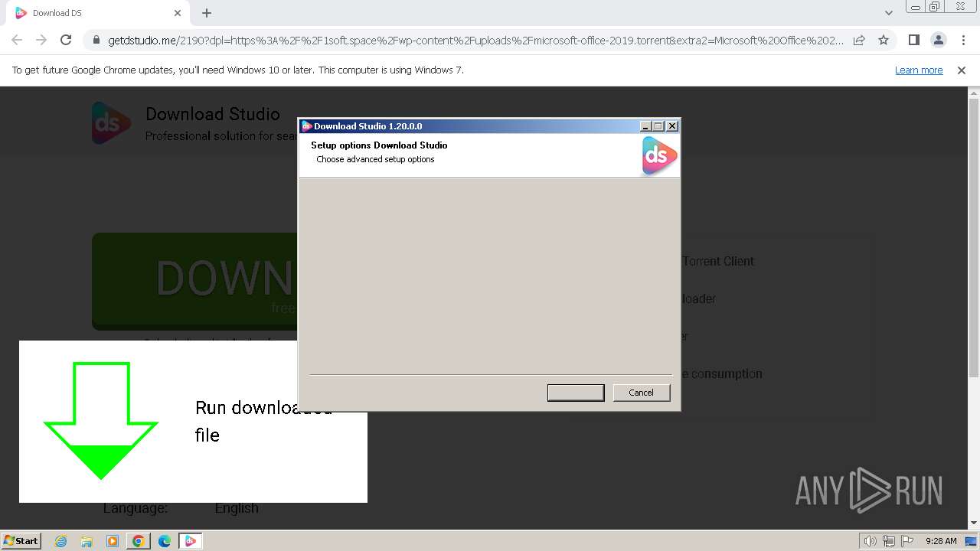Open Microsoft Edge from the taskbar
980x551 pixels.
coord(165,541)
